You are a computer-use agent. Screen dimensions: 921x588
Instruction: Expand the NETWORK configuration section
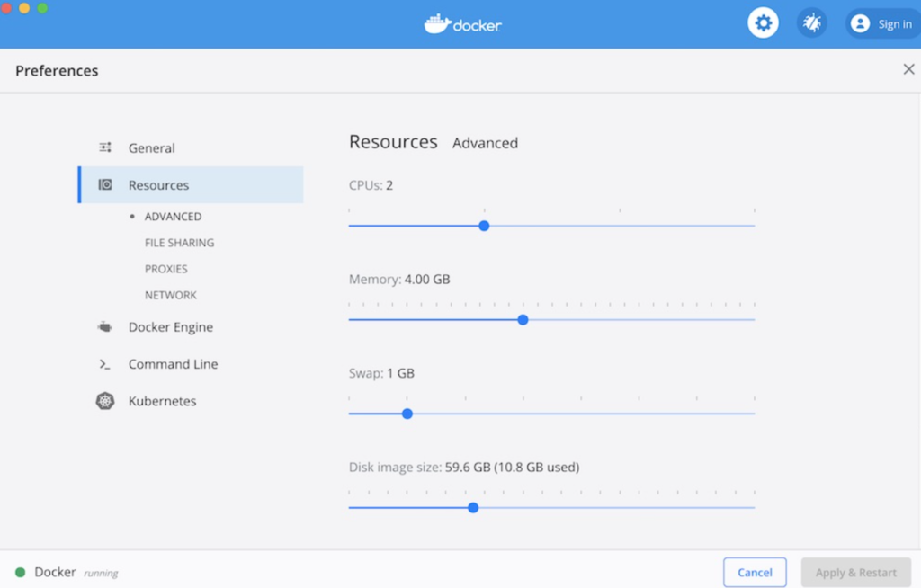pyautogui.click(x=170, y=295)
